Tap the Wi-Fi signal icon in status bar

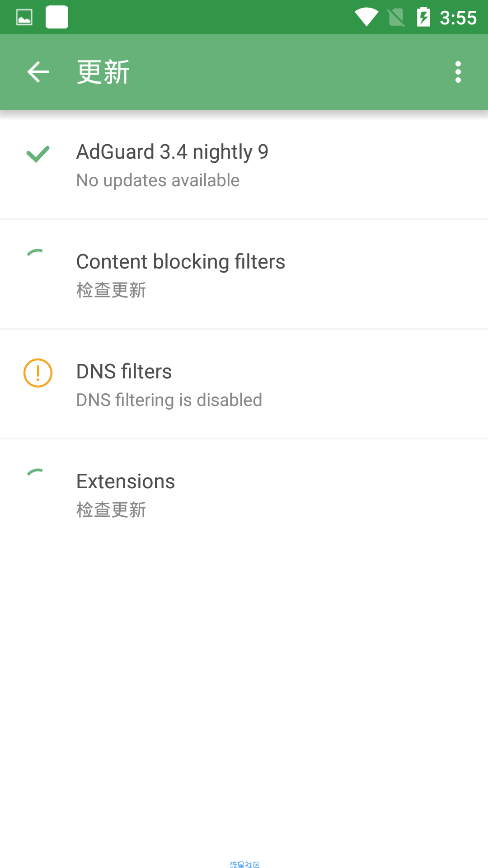(x=366, y=18)
